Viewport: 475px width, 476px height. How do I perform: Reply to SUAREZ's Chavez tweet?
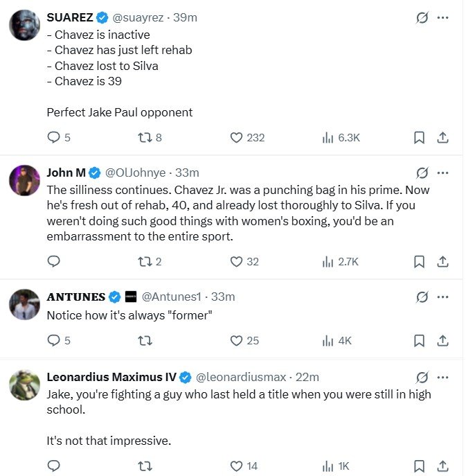pos(54,137)
